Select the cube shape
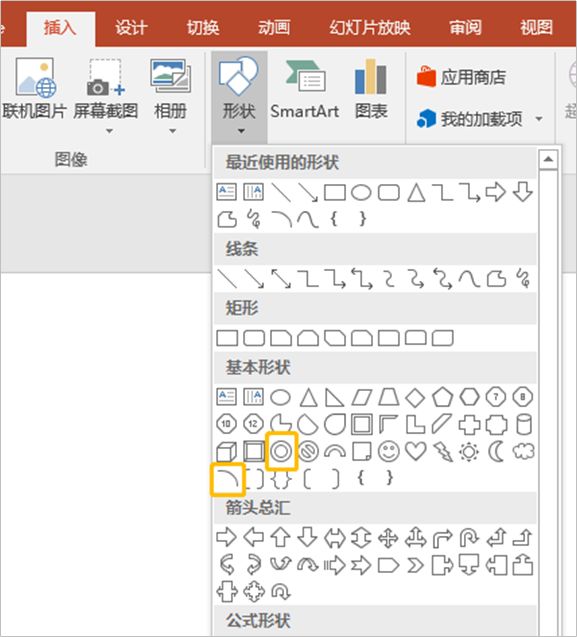Image resolution: width=577 pixels, height=637 pixels. pyautogui.click(x=226, y=451)
